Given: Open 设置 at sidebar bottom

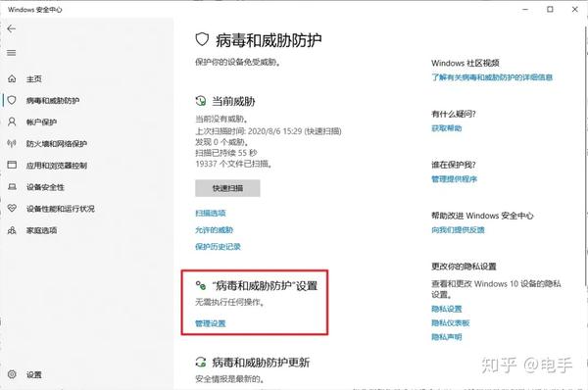Looking at the screenshot, I should pos(33,374).
